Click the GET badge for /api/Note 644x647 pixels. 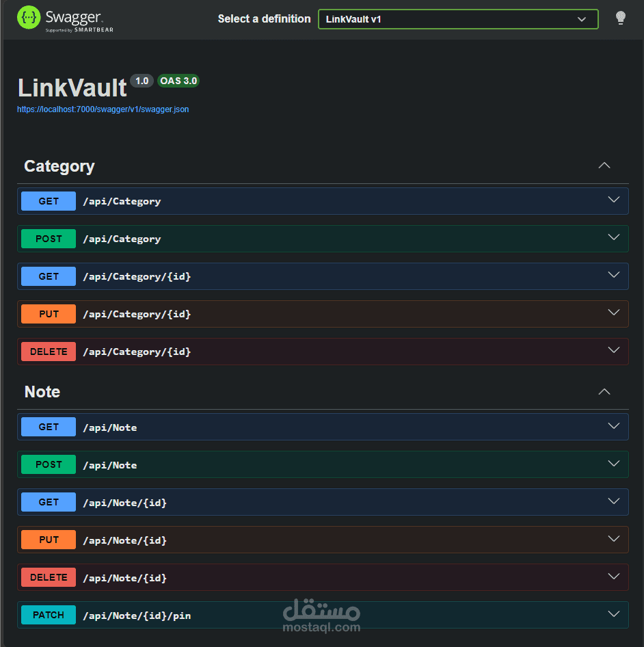click(49, 427)
